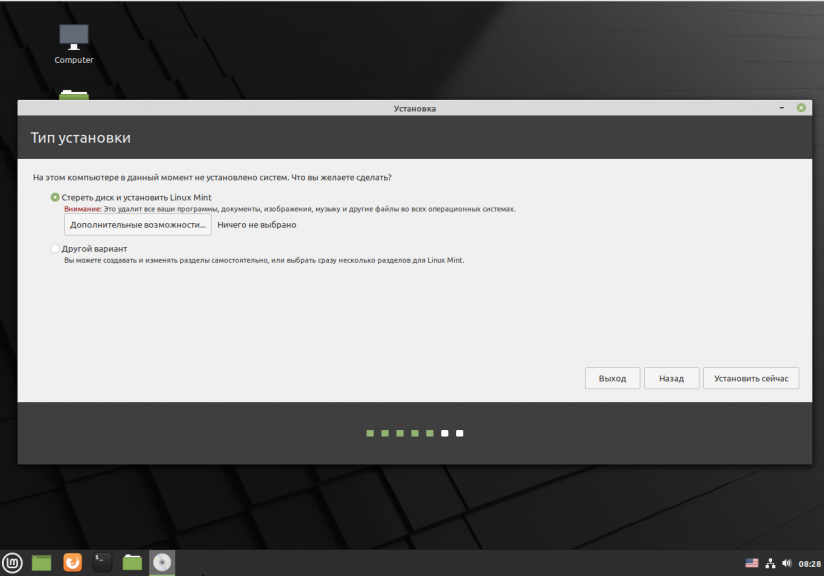Open the US keyboard layout flag indicator
Viewport: 824px width, 576px height.
click(x=752, y=564)
